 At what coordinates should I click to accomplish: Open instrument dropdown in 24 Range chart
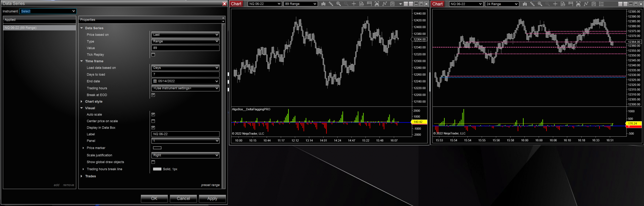click(466, 4)
